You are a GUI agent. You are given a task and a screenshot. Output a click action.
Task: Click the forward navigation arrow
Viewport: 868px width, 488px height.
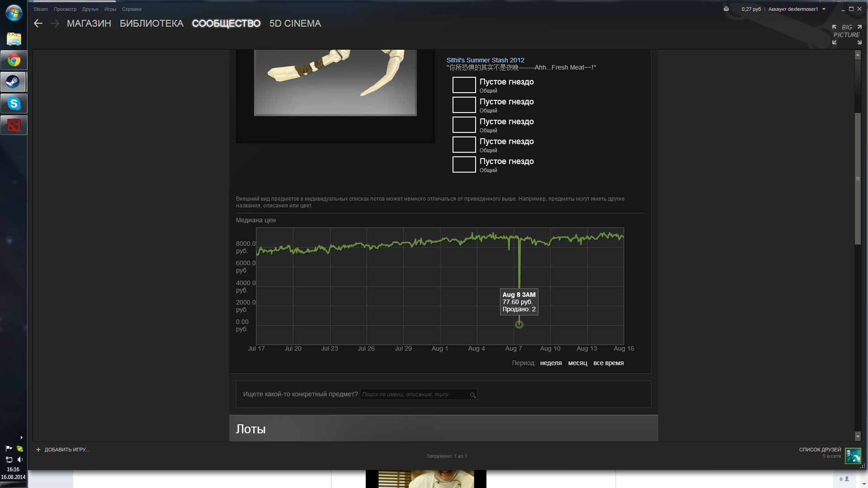click(55, 23)
